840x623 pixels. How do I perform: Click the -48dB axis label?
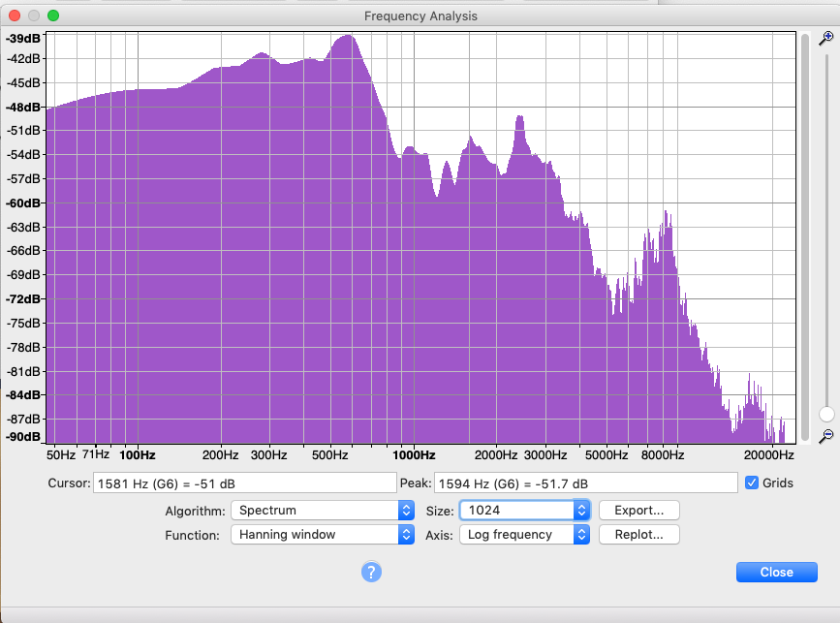tap(23, 108)
